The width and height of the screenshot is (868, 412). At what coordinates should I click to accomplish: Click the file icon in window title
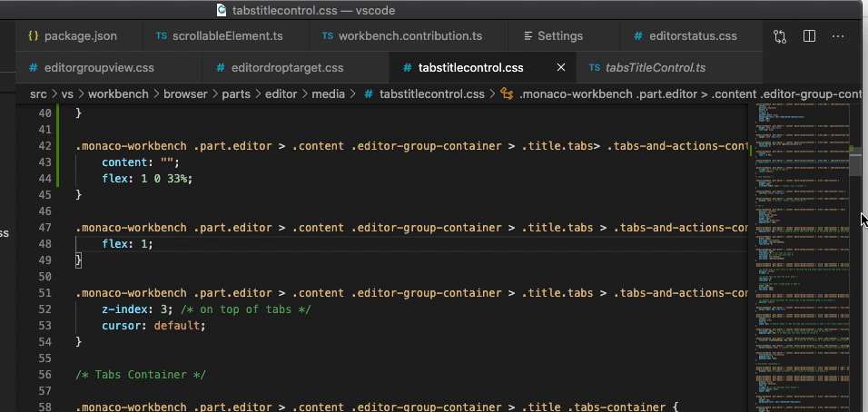(222, 9)
